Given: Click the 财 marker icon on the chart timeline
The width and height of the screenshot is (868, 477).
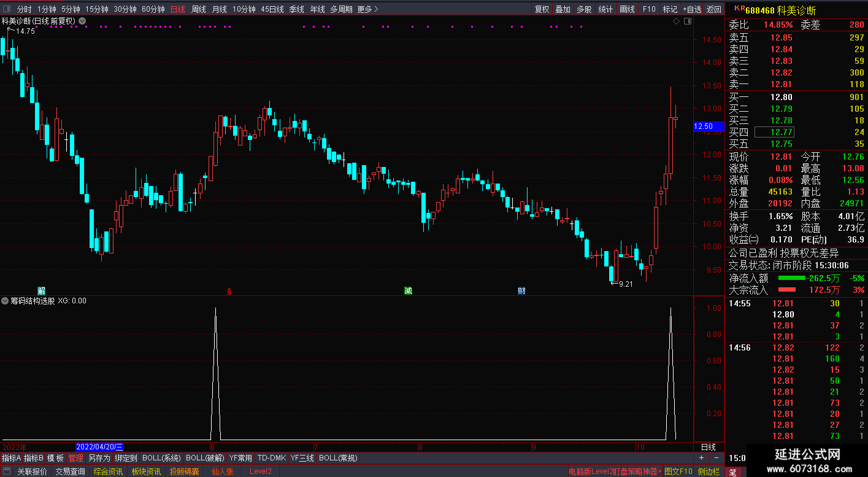Looking at the screenshot, I should tap(521, 290).
